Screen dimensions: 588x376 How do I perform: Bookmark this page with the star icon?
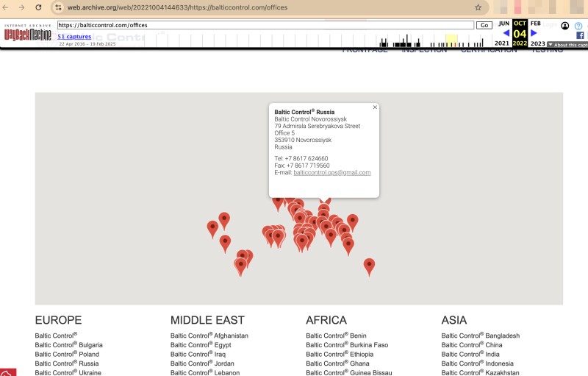tap(478, 7)
